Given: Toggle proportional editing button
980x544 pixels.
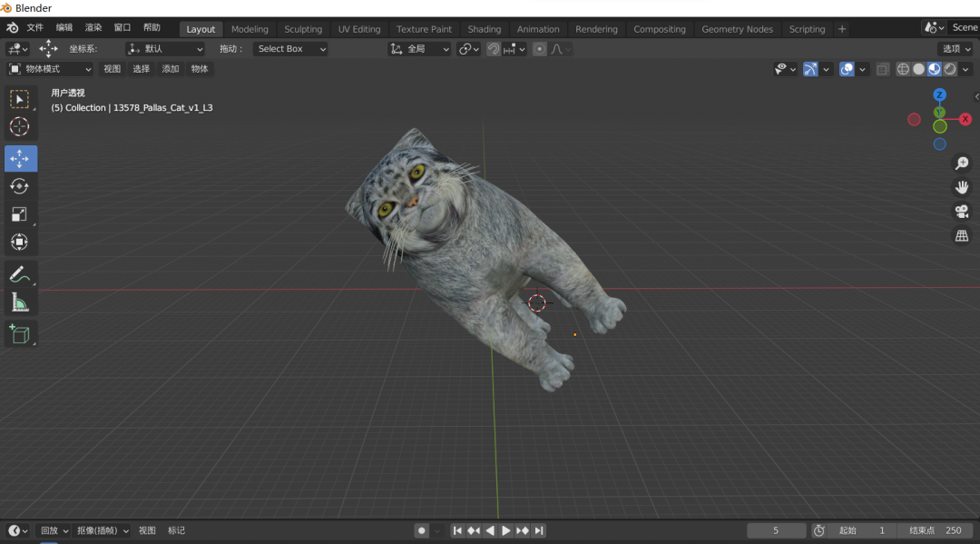Looking at the screenshot, I should pyautogui.click(x=539, y=49).
